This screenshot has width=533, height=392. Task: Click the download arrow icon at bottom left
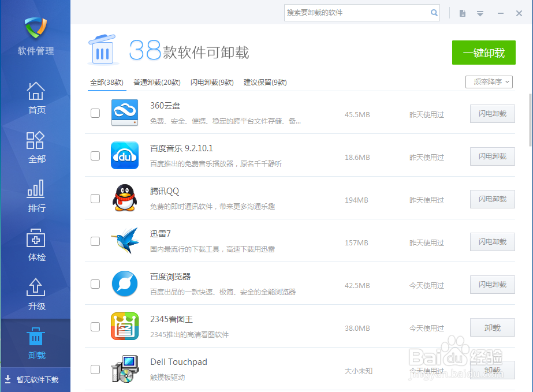8,379
